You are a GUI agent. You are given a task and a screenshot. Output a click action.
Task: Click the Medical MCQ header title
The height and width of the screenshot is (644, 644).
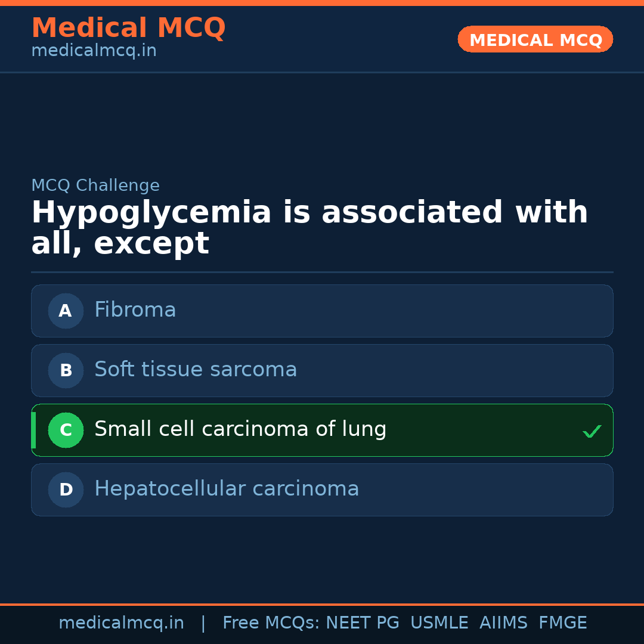pyautogui.click(x=128, y=28)
